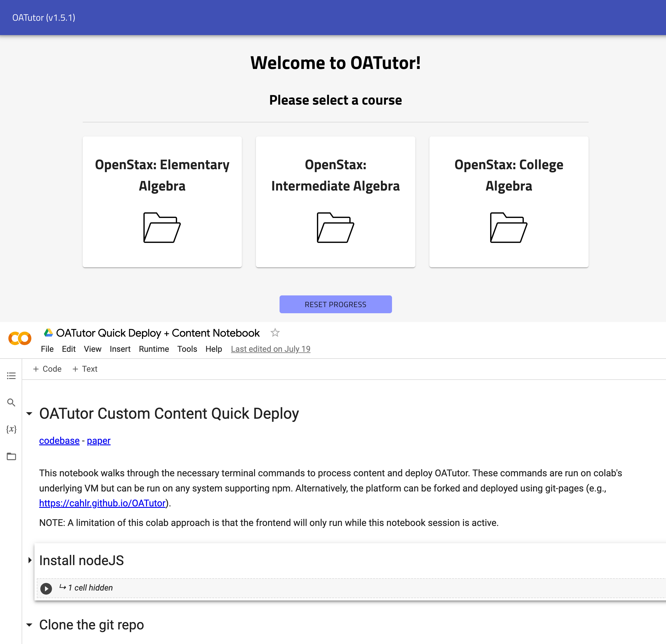Click the RESET PROGRESS button

click(335, 304)
